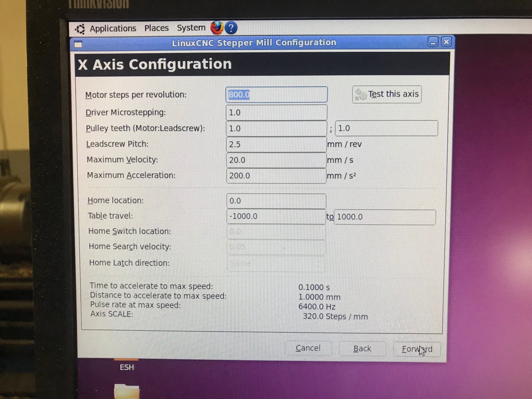Close the LinuxCNC configuration window
This screenshot has width=532, height=399.
pyautogui.click(x=446, y=42)
